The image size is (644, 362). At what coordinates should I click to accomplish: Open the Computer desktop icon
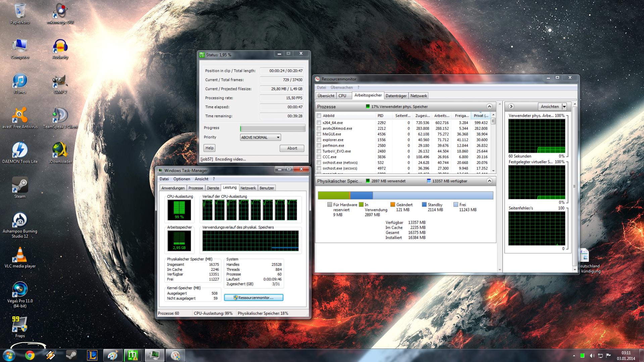(x=20, y=49)
